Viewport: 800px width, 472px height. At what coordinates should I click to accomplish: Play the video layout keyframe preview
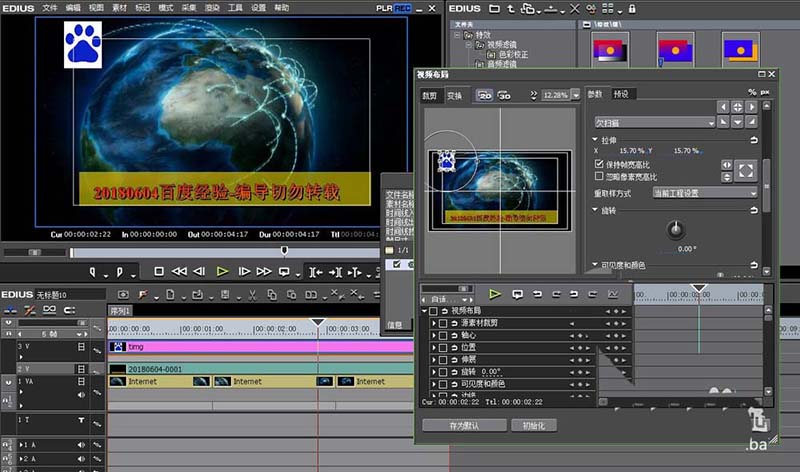click(494, 294)
